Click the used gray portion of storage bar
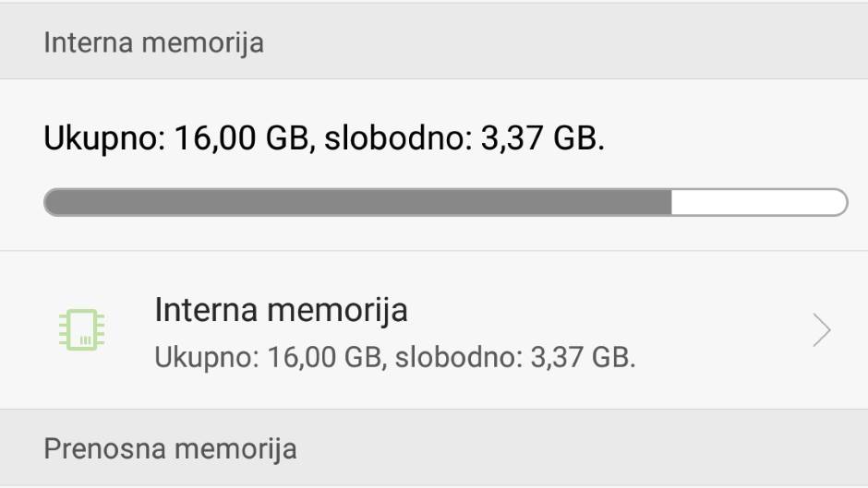868x488 pixels. 357,202
